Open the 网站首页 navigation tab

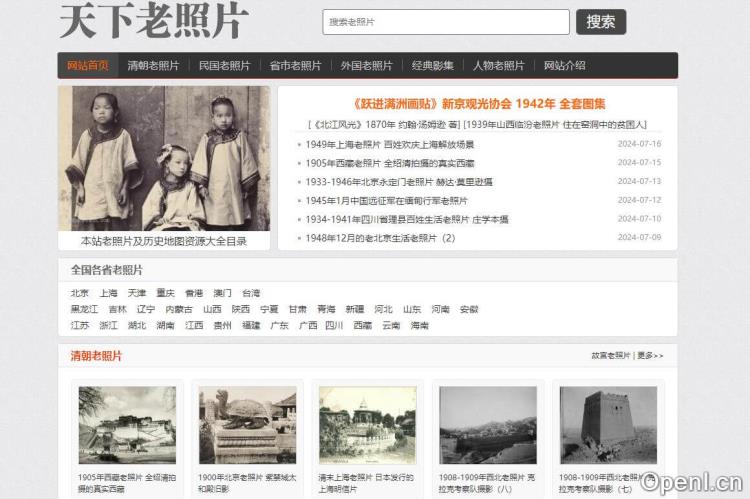point(88,66)
